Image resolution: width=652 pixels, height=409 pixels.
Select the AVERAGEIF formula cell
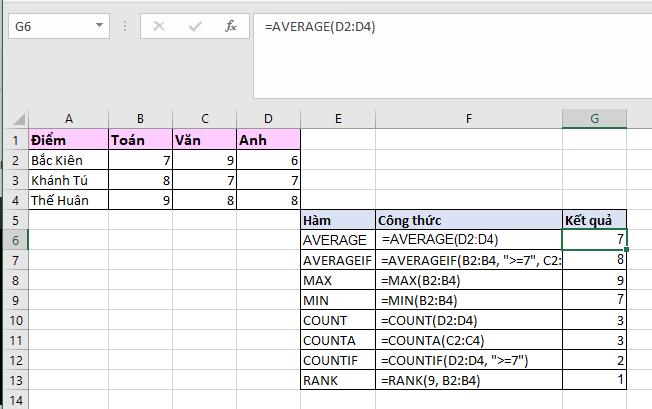[x=468, y=260]
